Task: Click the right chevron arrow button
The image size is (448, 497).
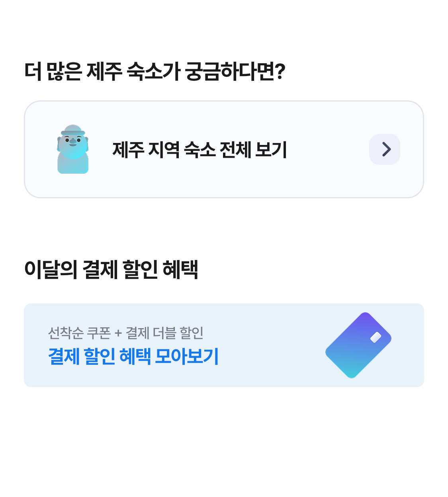Action: (x=385, y=149)
